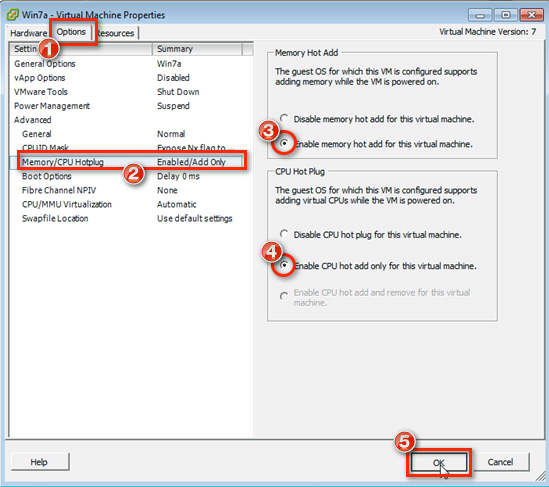Click the Summary column header
The width and height of the screenshot is (549, 487).
click(x=197, y=49)
